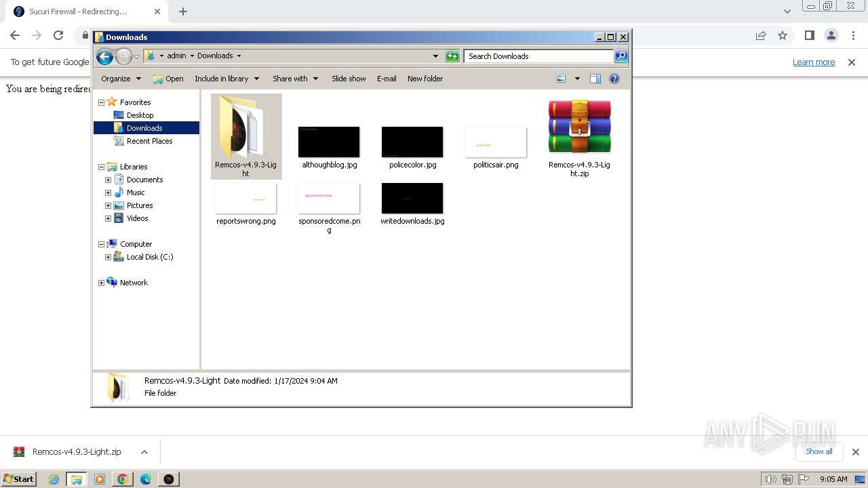Viewport: 868px width, 488px height.
Task: Open Chrome profile avatar
Action: click(831, 35)
